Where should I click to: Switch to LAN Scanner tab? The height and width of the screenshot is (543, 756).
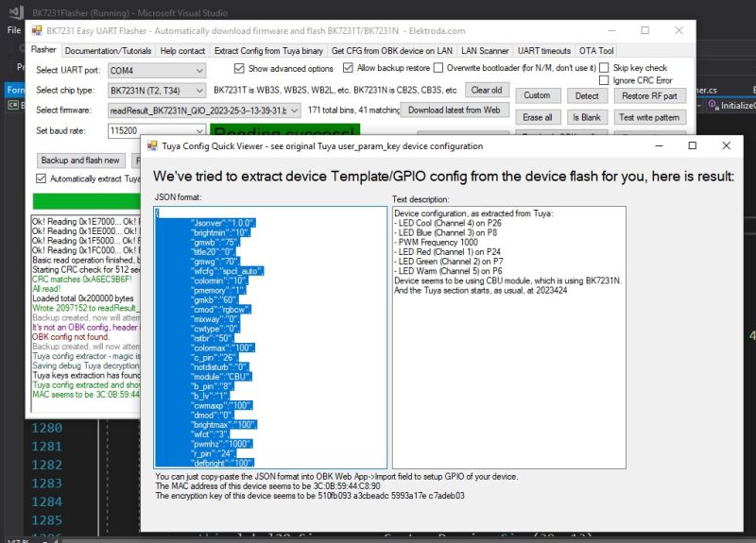point(485,51)
